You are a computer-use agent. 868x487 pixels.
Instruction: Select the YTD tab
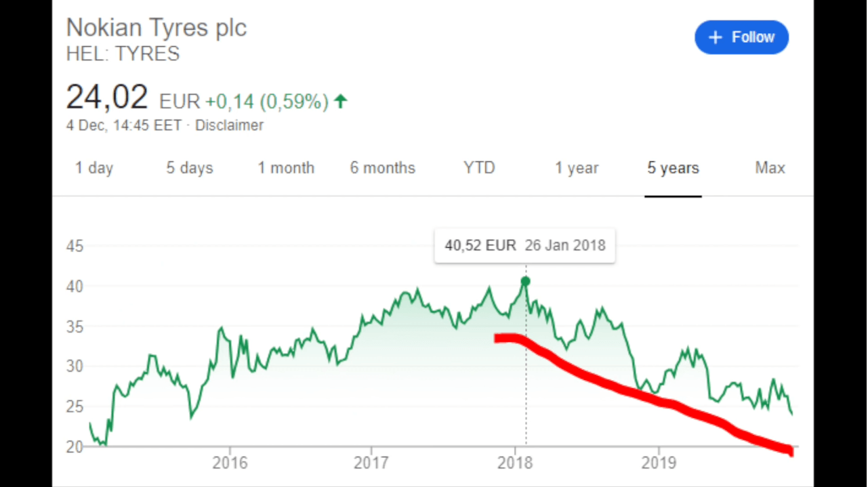(479, 168)
